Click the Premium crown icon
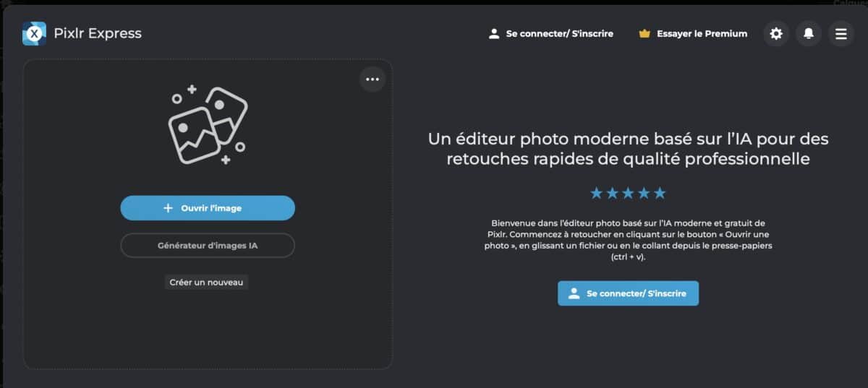Image resolution: width=868 pixels, height=388 pixels. point(644,34)
